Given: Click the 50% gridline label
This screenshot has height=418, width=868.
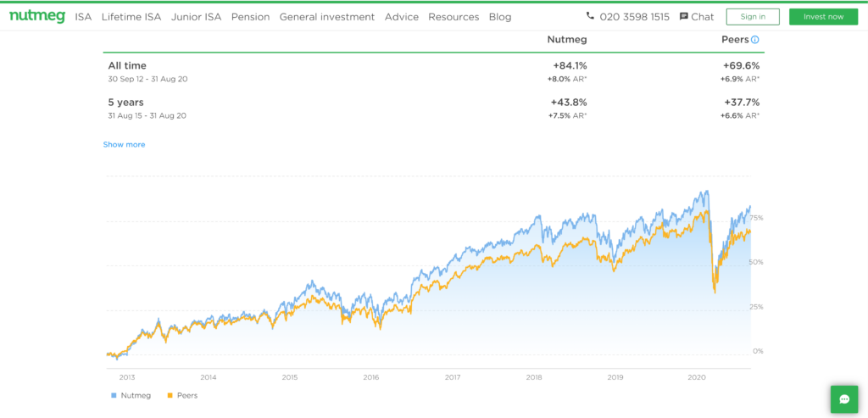Looking at the screenshot, I should [757, 262].
